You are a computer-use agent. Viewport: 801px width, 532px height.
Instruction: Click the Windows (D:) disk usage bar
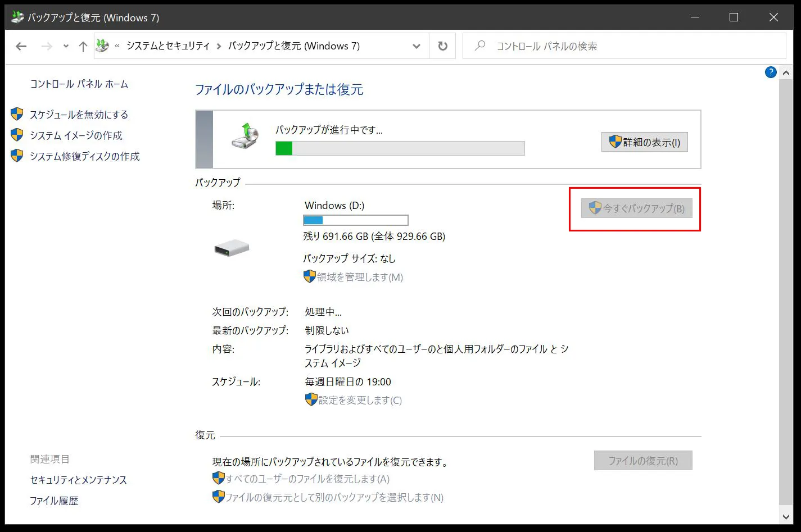click(x=356, y=220)
